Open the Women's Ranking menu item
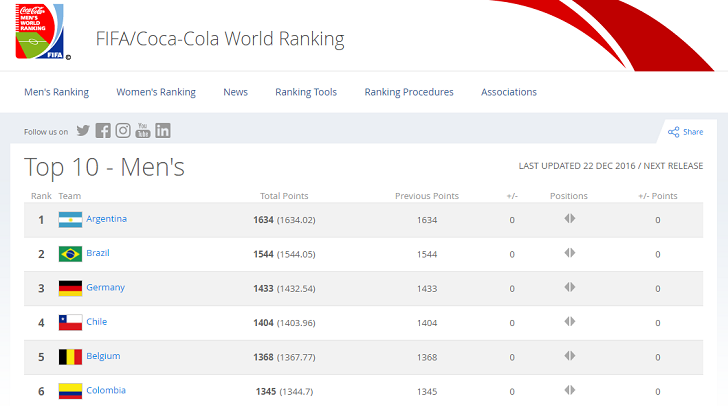The height and width of the screenshot is (406, 728). [156, 92]
